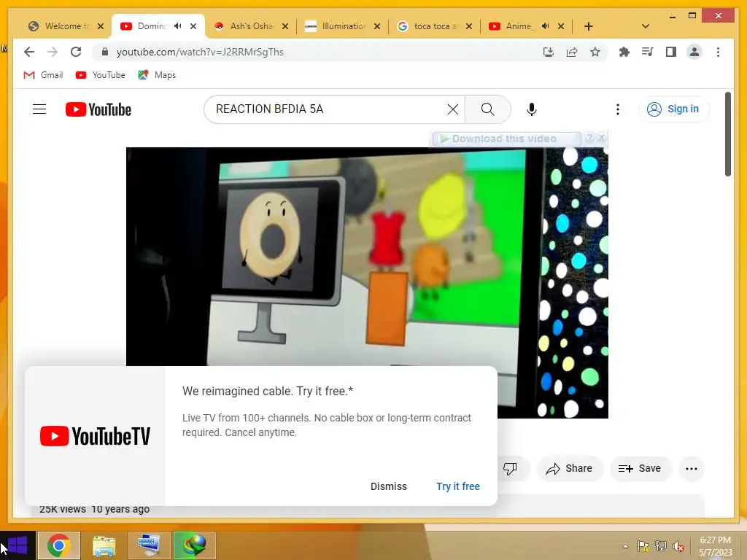Close the Ash's Osha tab
The height and width of the screenshot is (560, 747).
click(x=285, y=26)
